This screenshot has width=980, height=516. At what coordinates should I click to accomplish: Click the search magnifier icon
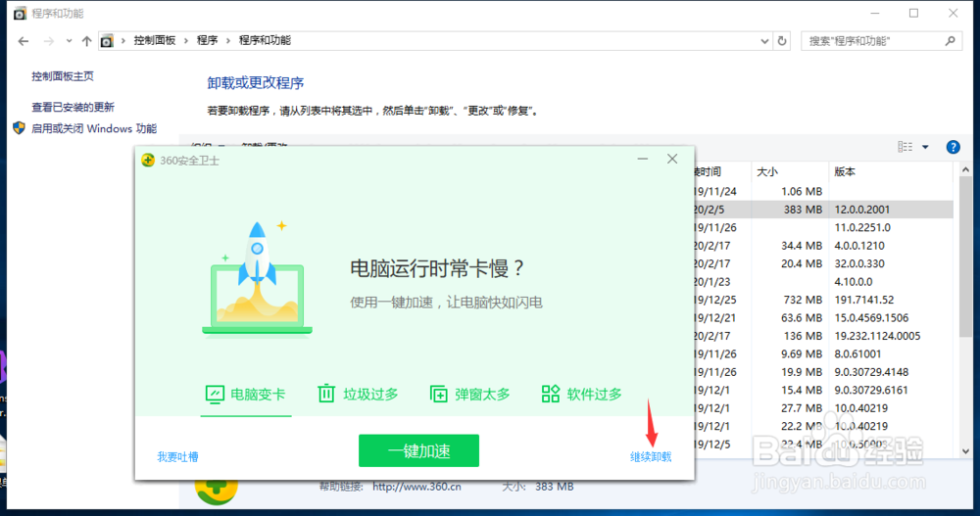[x=951, y=41]
